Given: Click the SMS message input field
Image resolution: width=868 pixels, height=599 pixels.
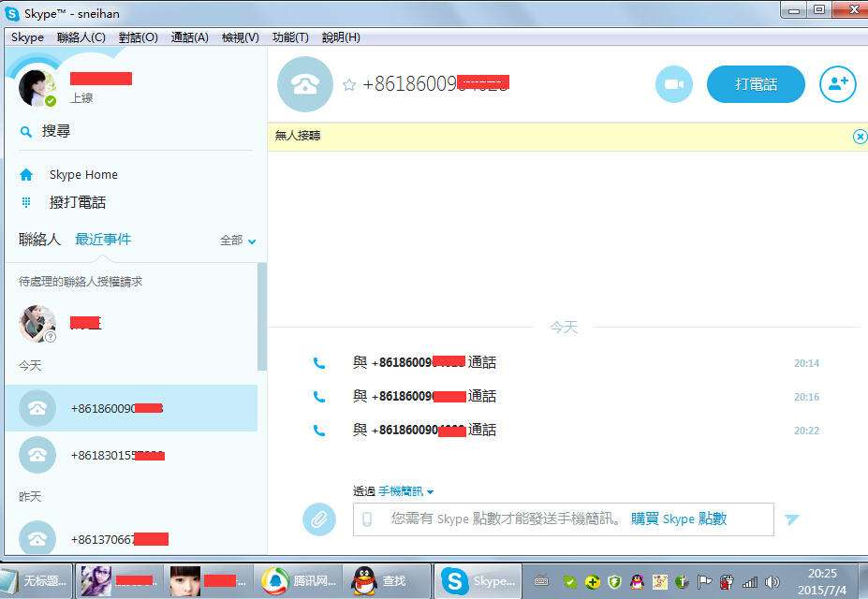Looking at the screenshot, I should (563, 519).
